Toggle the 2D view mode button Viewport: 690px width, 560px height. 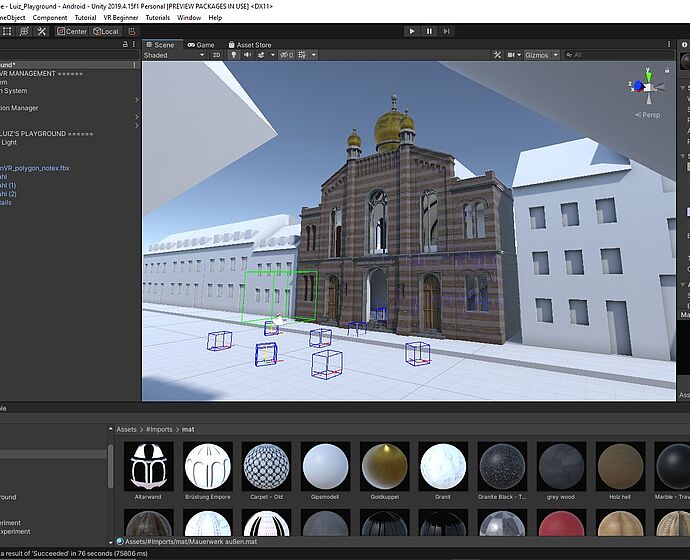tap(215, 56)
